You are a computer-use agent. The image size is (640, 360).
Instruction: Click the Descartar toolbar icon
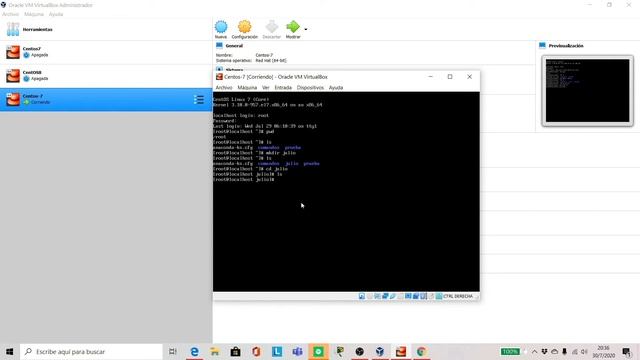coord(271,27)
